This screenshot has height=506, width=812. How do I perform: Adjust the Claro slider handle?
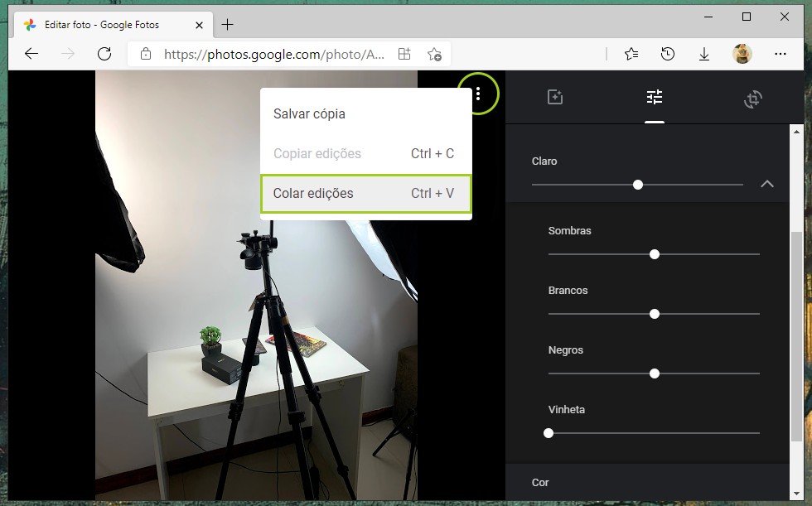pos(638,185)
